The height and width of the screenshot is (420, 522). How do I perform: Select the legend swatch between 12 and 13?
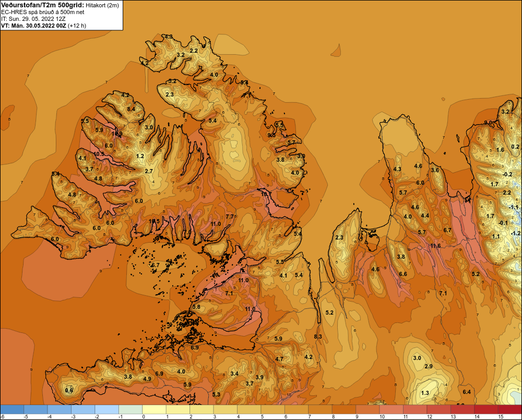(x=439, y=409)
